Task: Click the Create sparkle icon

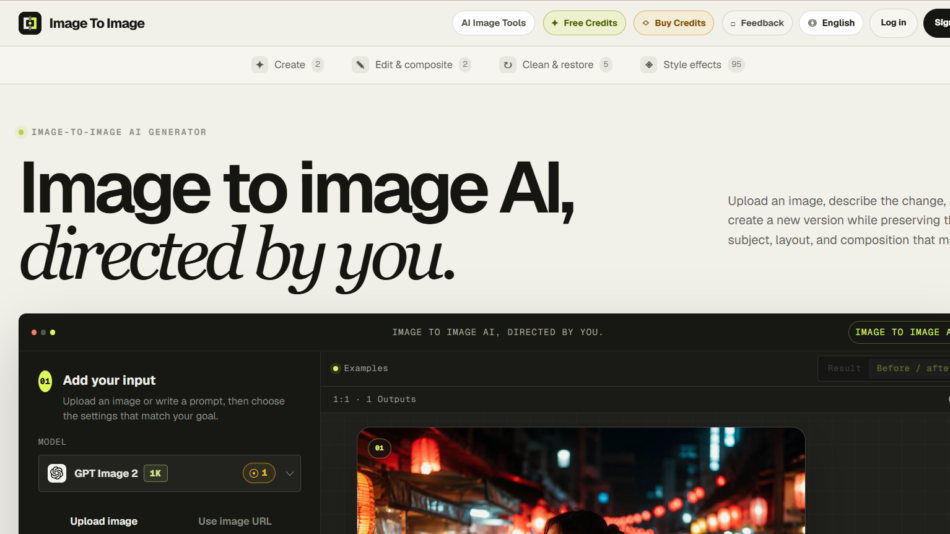Action: pos(260,65)
